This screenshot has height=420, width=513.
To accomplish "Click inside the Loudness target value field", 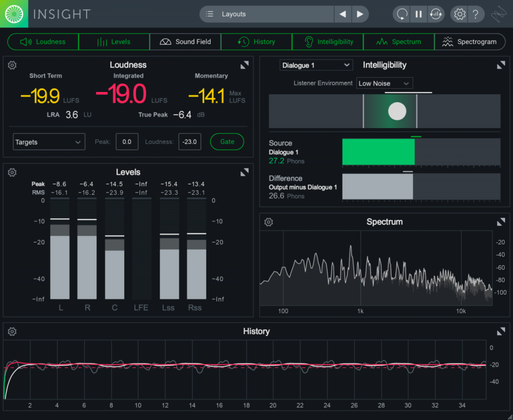I will [x=190, y=142].
